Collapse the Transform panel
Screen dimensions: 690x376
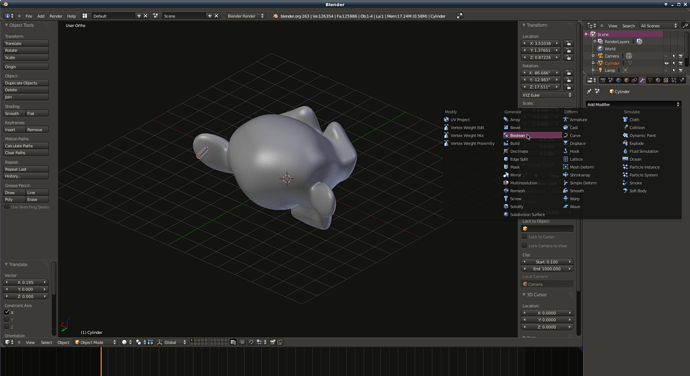coord(524,25)
